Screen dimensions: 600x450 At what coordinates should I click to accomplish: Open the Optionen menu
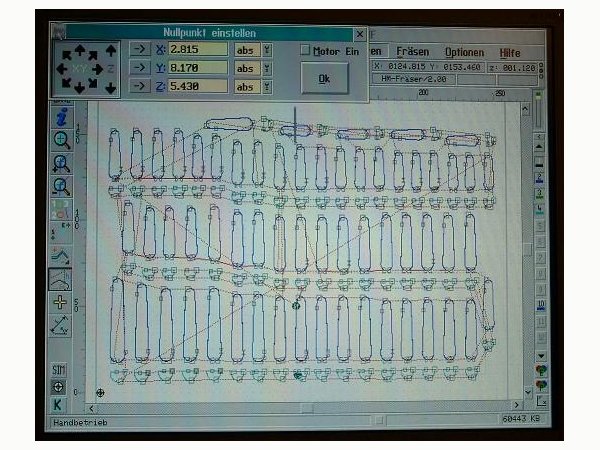[464, 51]
